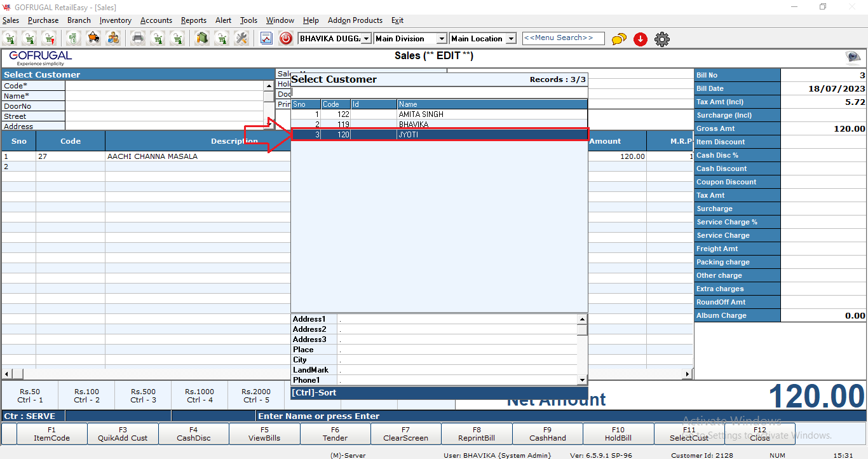The image size is (868, 459).
Task: Click the red download arrow icon
Action: [641, 39]
